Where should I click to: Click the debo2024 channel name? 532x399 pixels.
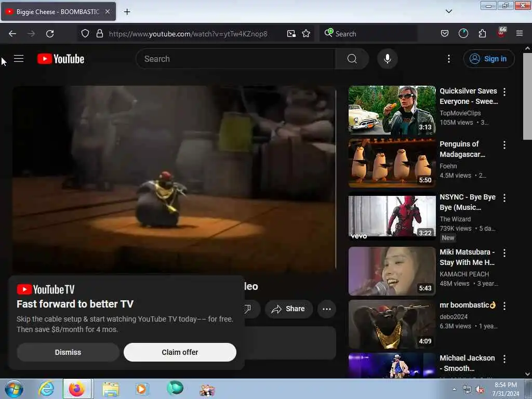click(x=454, y=316)
